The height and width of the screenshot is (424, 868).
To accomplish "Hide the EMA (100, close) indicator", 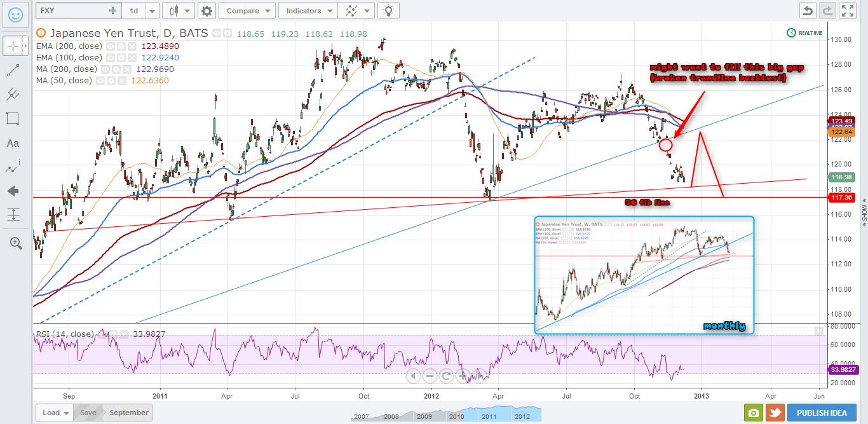I will [110, 58].
